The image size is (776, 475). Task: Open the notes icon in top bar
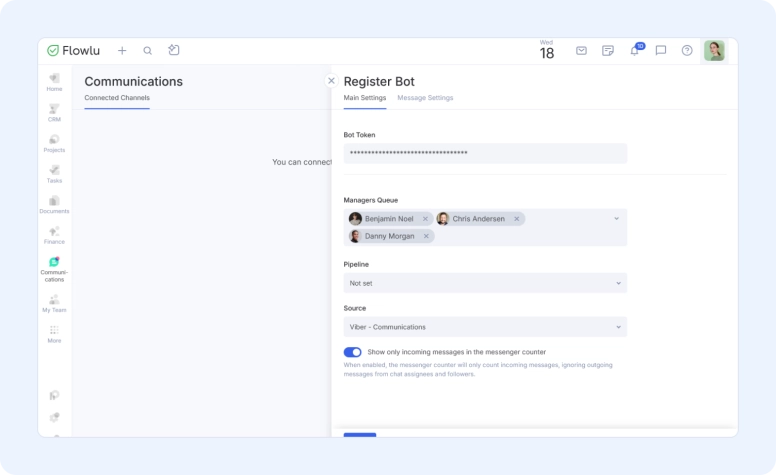(x=608, y=50)
